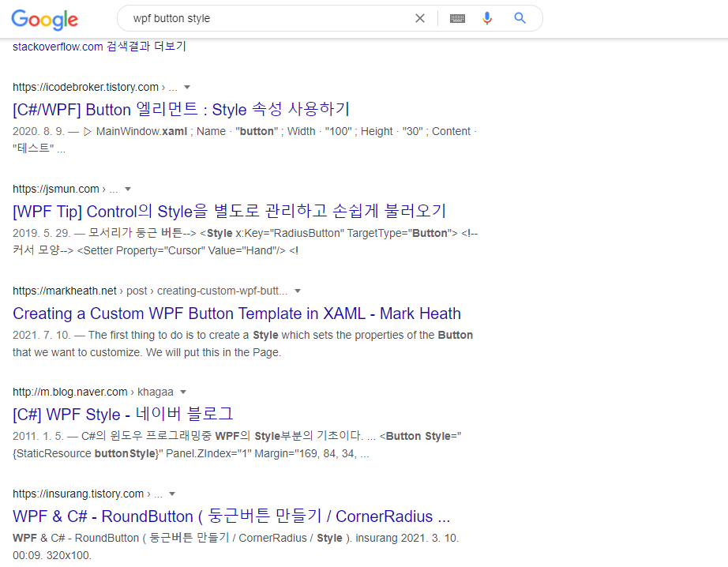Open more results from stackoverflow.com link

coord(99,47)
